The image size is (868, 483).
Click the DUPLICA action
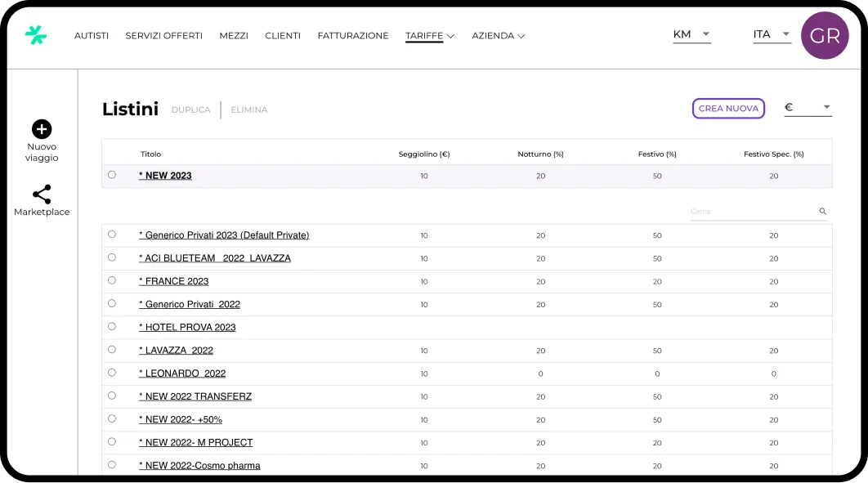(190, 110)
